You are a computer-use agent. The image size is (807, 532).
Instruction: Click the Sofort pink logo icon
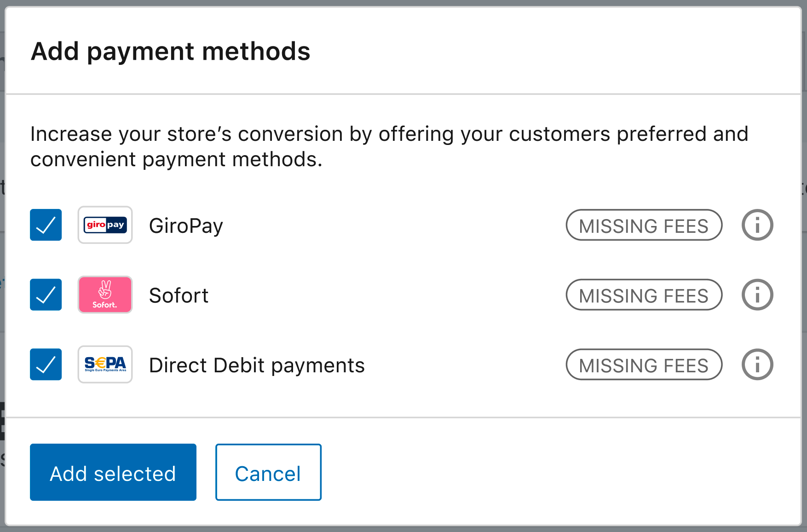(x=105, y=295)
